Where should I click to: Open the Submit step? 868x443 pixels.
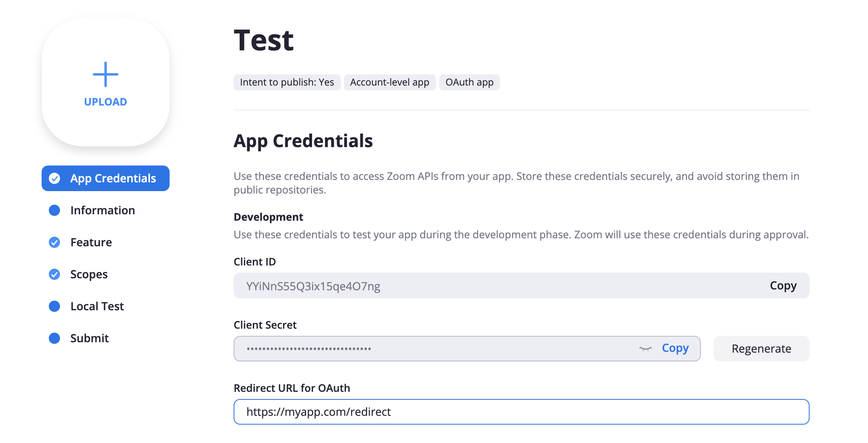click(x=90, y=338)
